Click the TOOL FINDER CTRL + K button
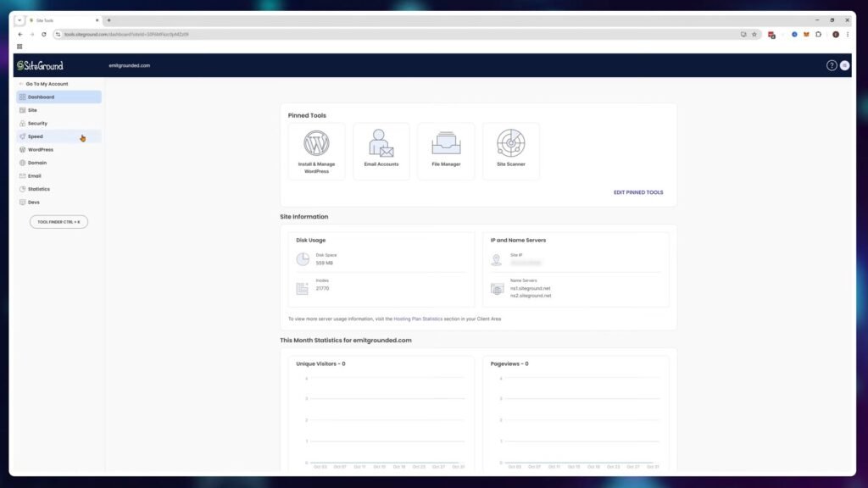Screen dimensions: 868x488 (x=58, y=221)
